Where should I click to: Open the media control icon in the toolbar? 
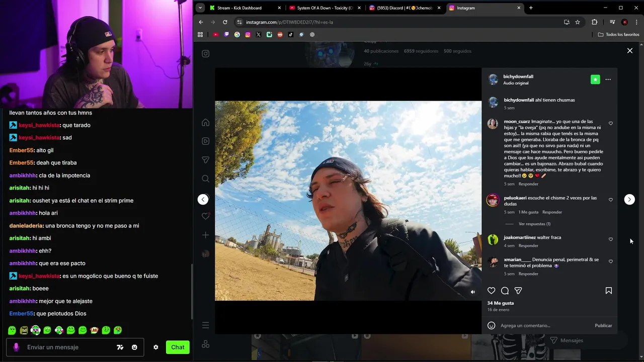(612, 22)
